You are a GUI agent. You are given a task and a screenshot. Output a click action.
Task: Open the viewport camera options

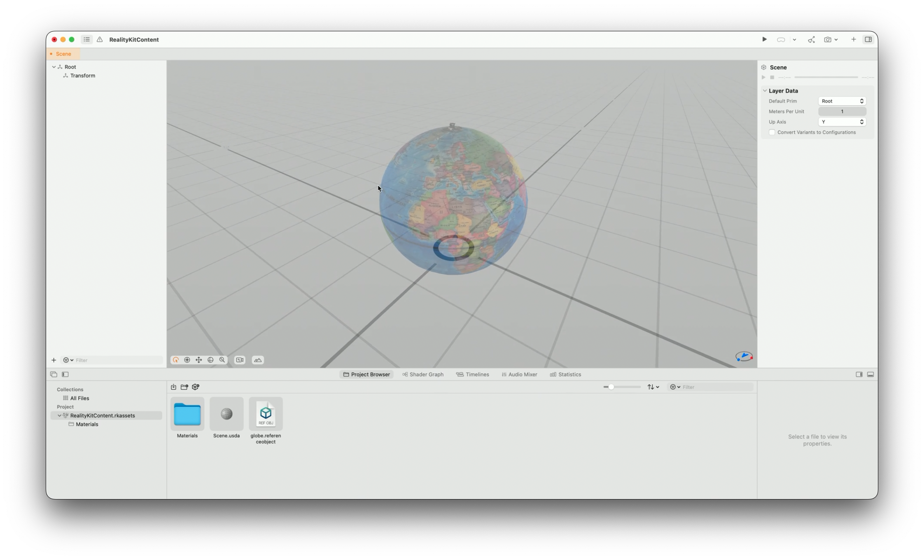click(x=240, y=360)
